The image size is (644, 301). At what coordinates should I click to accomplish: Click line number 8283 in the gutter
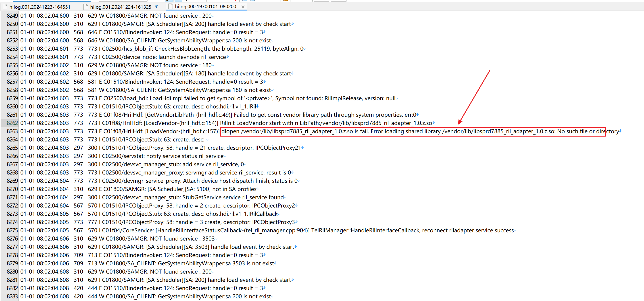12,296
